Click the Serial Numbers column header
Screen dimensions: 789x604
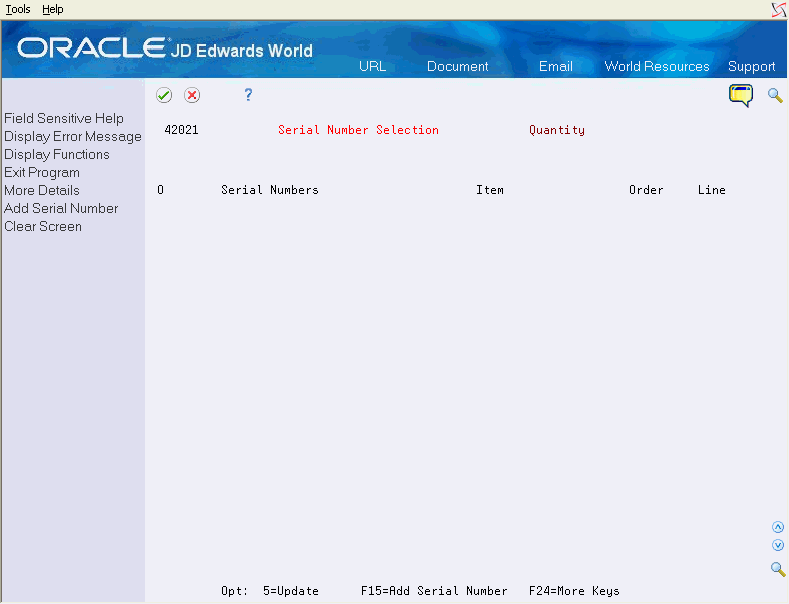(x=270, y=190)
